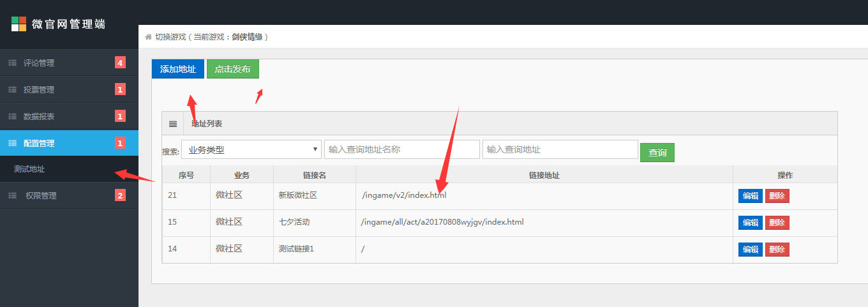Focus the 输入查询地址名称 input field
This screenshot has width=868, height=307.
pyautogui.click(x=401, y=150)
